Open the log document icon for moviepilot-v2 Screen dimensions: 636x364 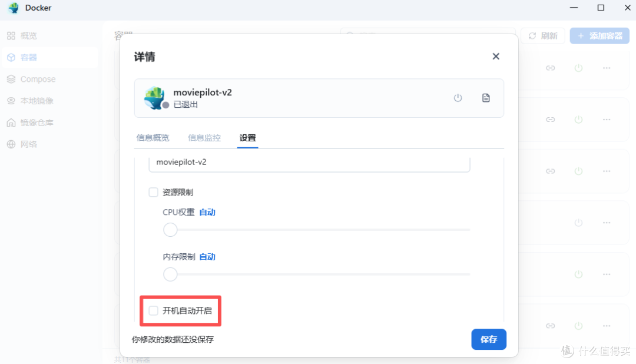click(x=486, y=98)
